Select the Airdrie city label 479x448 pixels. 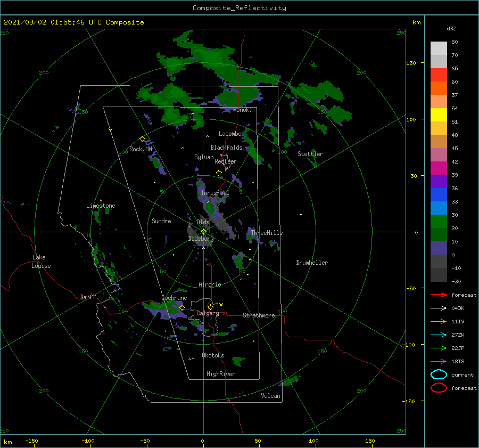click(x=210, y=284)
